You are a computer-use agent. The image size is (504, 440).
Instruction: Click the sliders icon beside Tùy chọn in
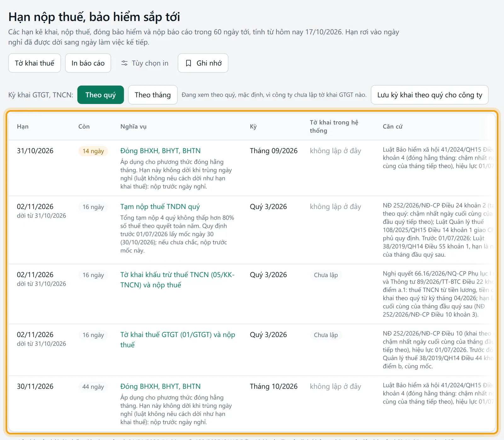124,63
